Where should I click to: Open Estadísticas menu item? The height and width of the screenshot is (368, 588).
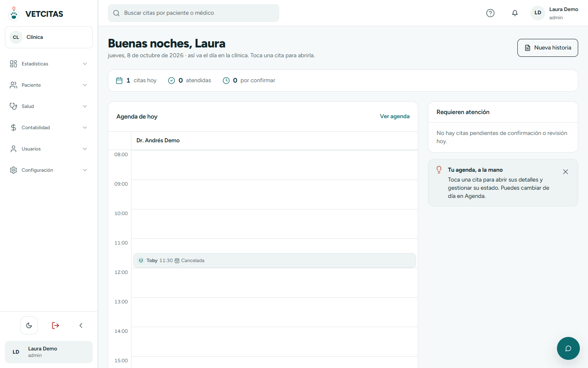(49, 64)
